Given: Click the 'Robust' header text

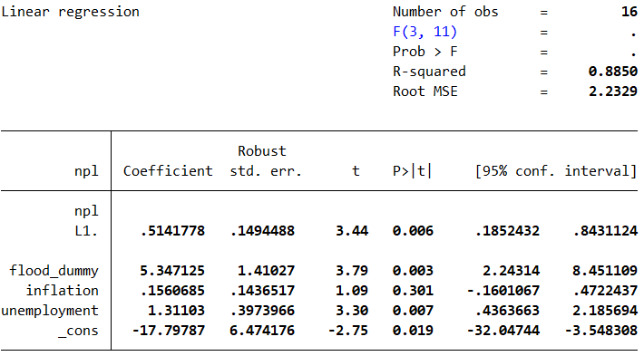Looking at the screenshot, I should pyautogui.click(x=261, y=151).
